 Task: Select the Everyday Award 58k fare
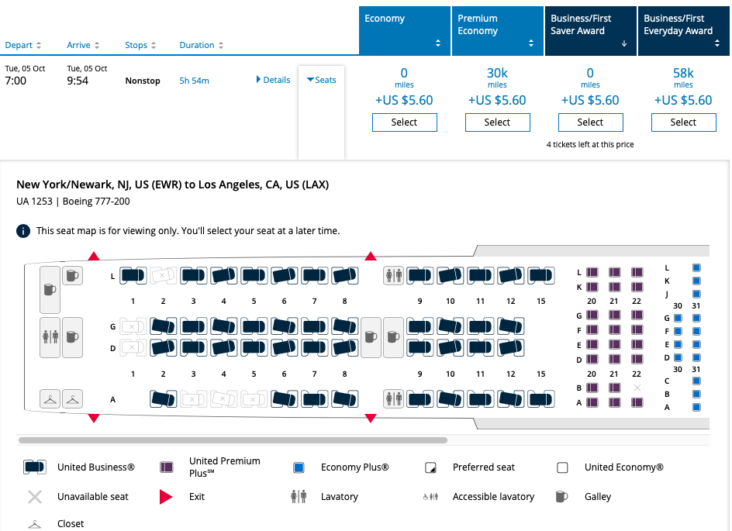click(683, 122)
